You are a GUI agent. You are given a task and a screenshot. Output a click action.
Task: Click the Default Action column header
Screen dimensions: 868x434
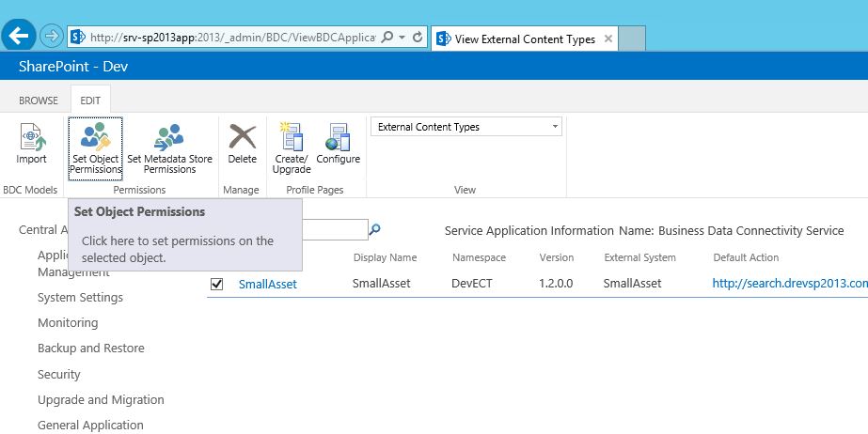click(746, 257)
